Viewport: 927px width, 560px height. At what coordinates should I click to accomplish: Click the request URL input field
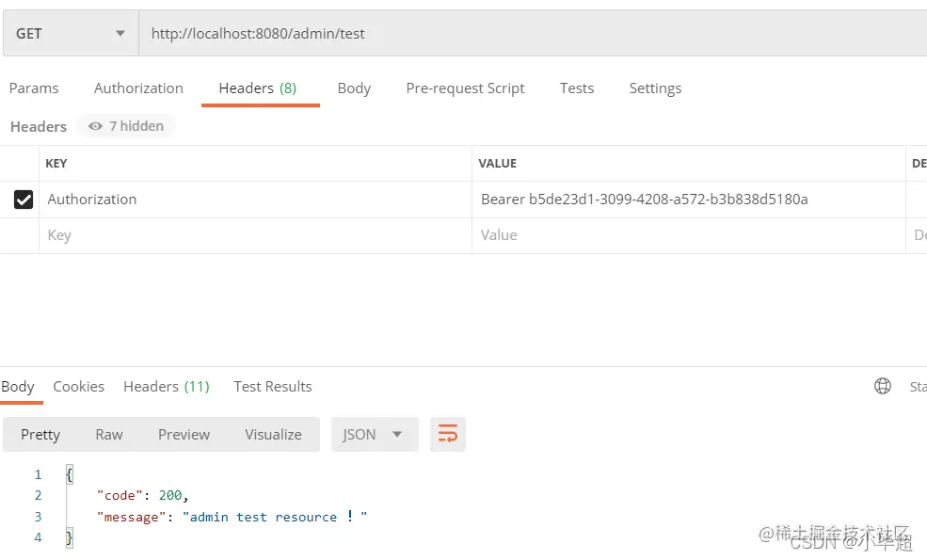pos(533,34)
